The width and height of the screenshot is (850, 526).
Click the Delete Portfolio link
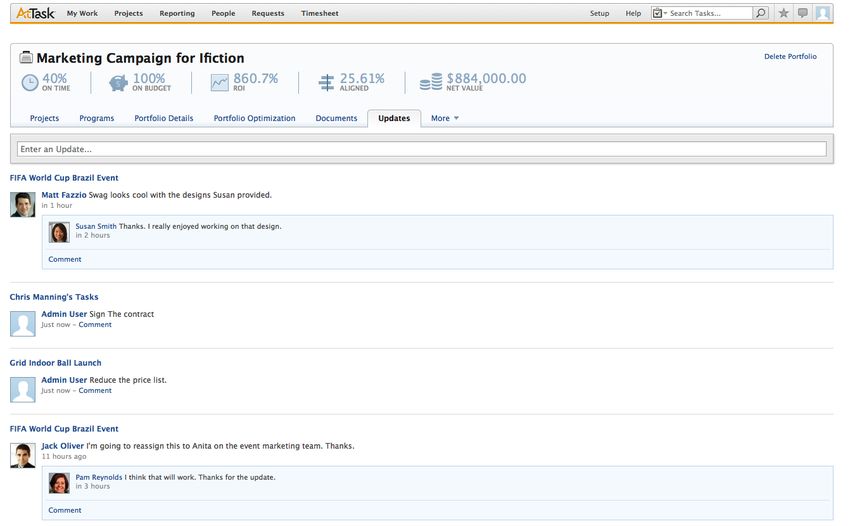[x=790, y=56]
